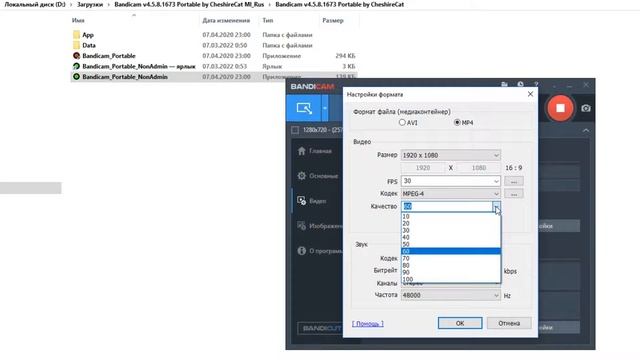The image size is (640, 360).
Task: Choose quality value 10 from list
Action: 451,216
